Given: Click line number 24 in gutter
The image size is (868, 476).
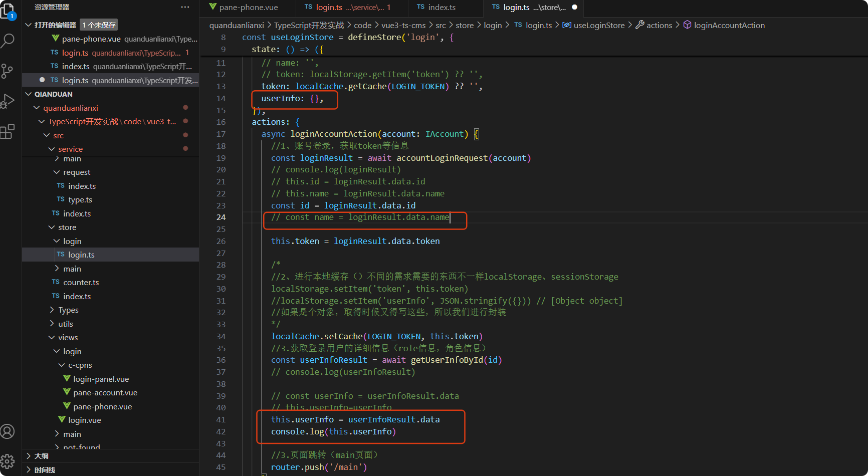Looking at the screenshot, I should [x=221, y=217].
